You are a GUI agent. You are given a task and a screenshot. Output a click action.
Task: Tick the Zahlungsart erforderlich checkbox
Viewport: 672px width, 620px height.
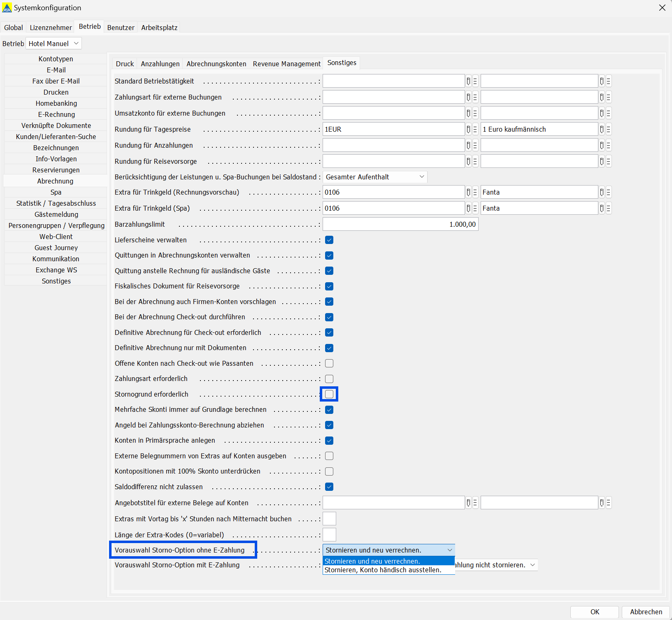329,379
